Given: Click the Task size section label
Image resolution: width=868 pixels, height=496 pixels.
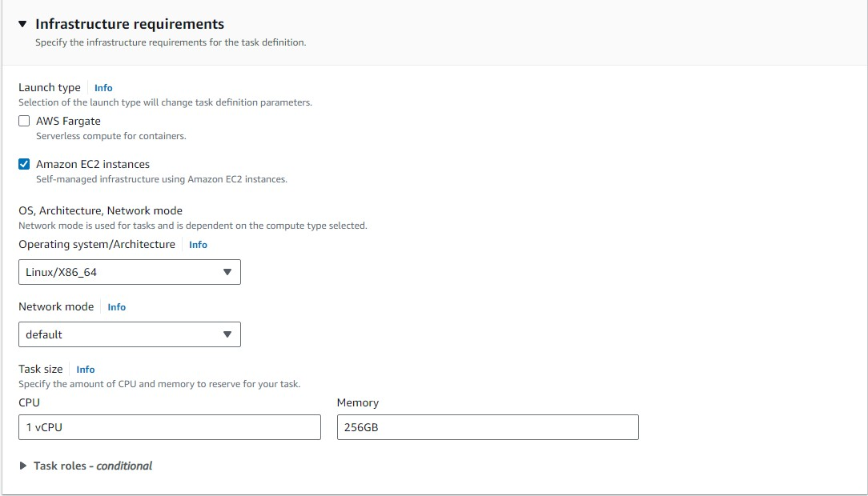Looking at the screenshot, I should pos(40,369).
